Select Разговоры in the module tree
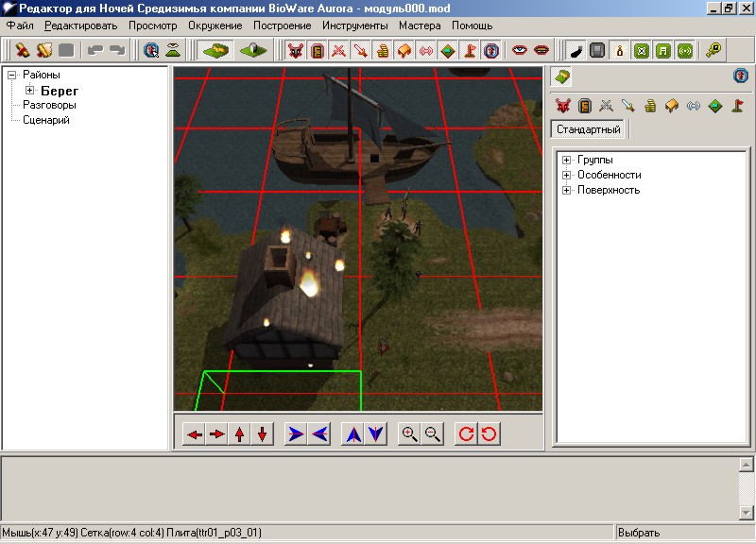This screenshot has height=544, width=756. [x=49, y=106]
